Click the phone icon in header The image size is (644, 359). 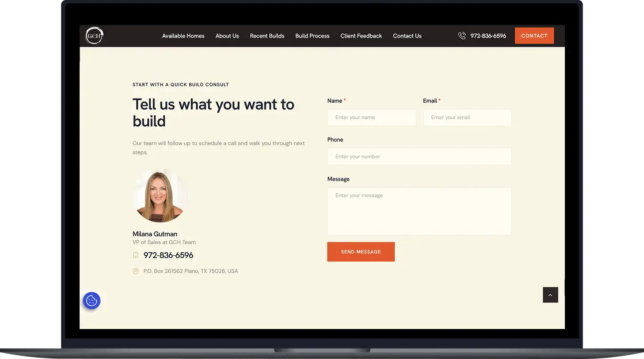pos(461,36)
